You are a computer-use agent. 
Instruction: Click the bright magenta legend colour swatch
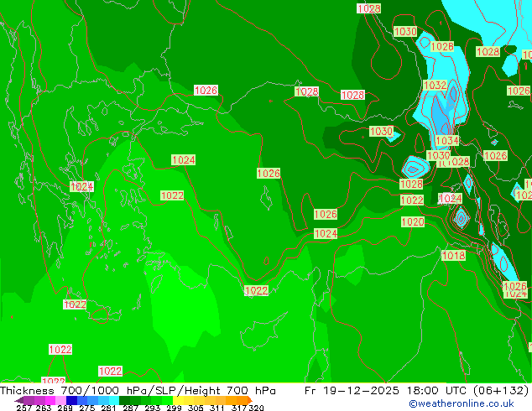point(50,400)
